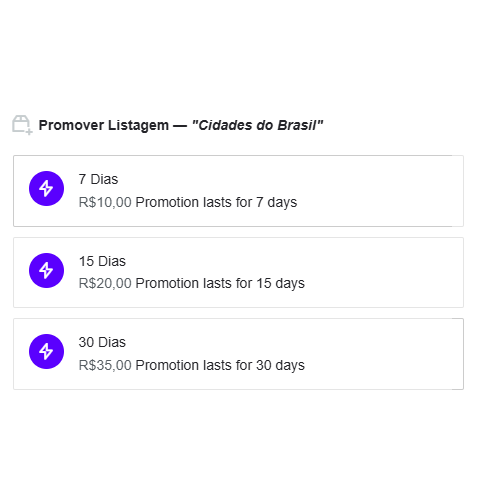Click empty space inside the R$20,00 card
Screen dimensions: 481x481
click(383, 272)
